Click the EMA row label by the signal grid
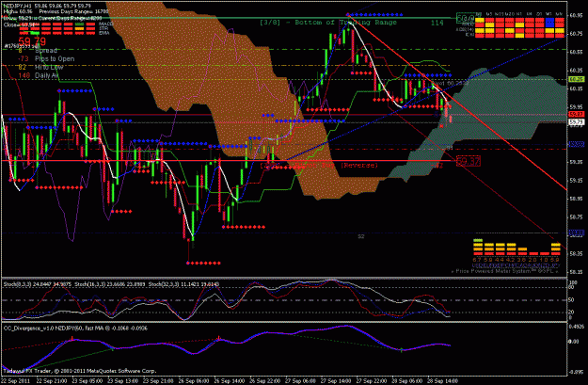The image size is (588, 385). click(104, 33)
